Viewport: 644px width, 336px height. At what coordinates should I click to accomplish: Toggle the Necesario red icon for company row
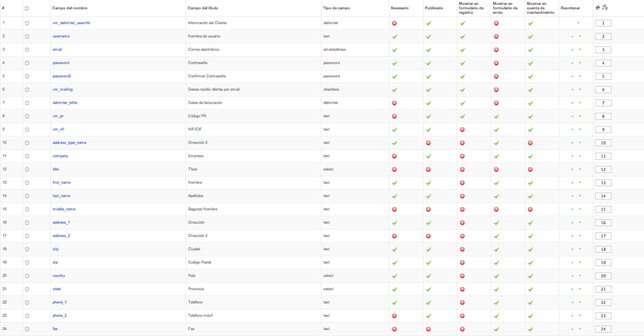coord(394,156)
